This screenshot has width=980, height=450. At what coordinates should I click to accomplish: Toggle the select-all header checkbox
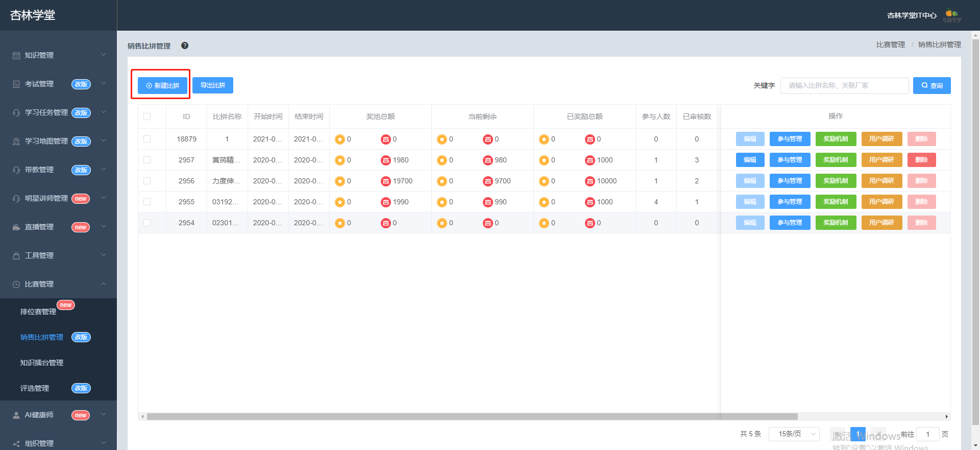pyautogui.click(x=147, y=116)
